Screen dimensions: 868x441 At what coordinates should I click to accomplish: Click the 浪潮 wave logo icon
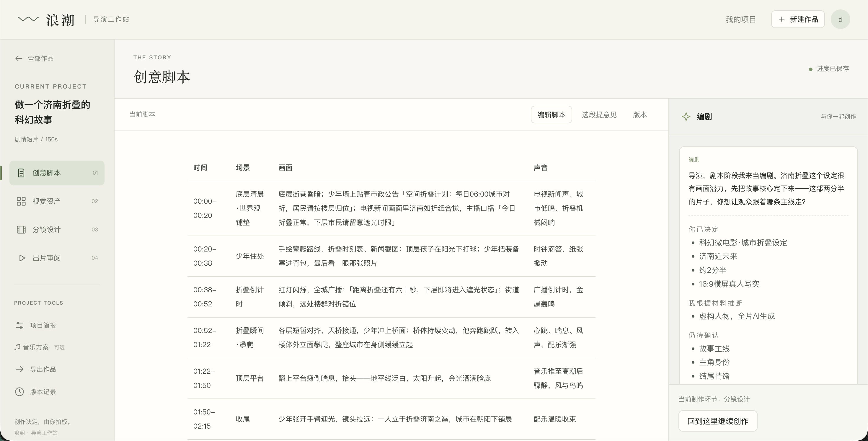(x=28, y=19)
